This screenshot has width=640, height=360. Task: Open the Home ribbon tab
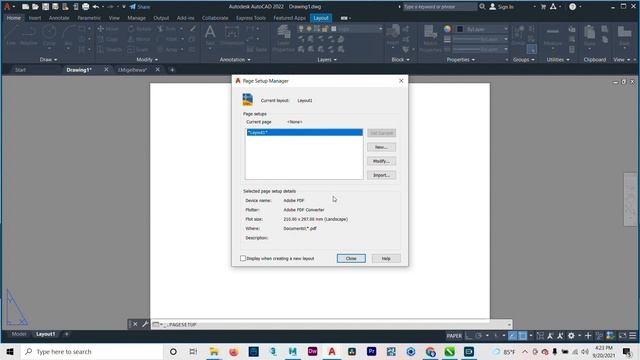tap(14, 18)
